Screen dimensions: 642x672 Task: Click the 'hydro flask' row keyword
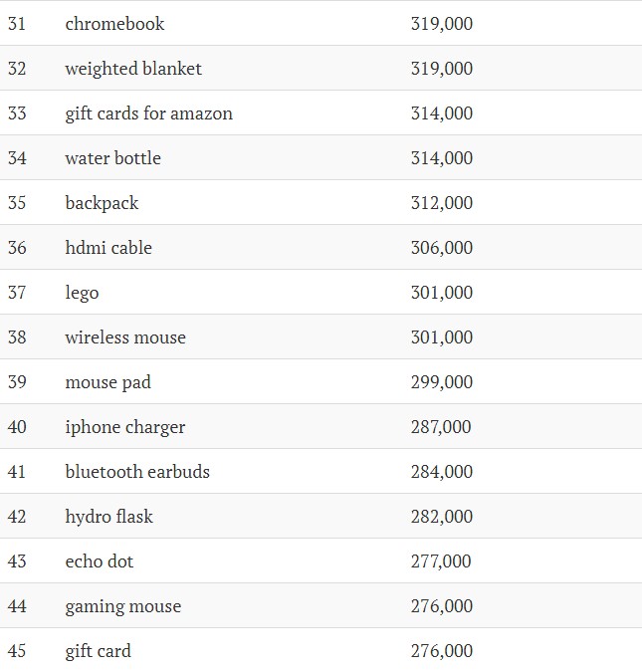tap(108, 517)
